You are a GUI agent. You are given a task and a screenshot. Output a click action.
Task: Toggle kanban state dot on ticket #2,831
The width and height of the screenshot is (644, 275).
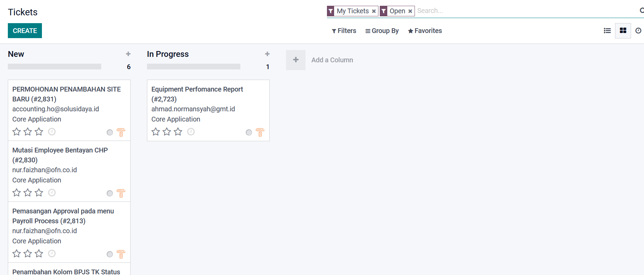click(x=110, y=132)
